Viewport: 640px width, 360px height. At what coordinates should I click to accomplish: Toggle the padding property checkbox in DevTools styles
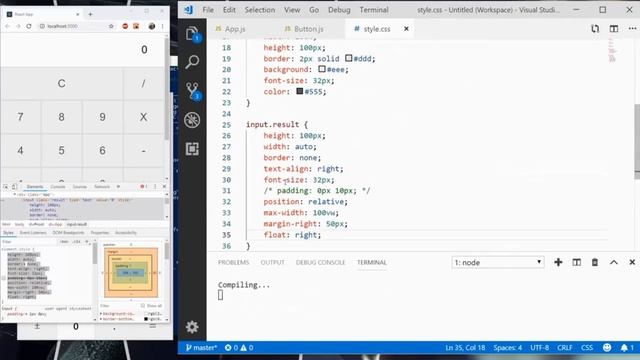4,278
